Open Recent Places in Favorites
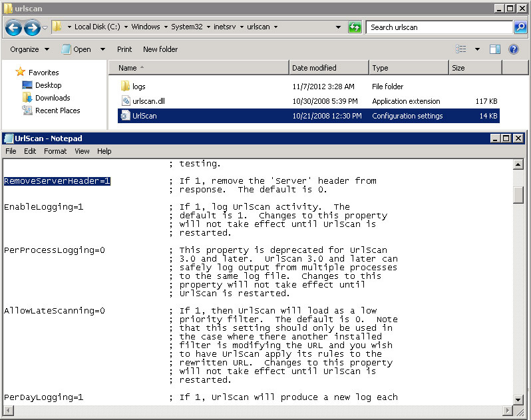The height and width of the screenshot is (420, 531). click(x=58, y=110)
